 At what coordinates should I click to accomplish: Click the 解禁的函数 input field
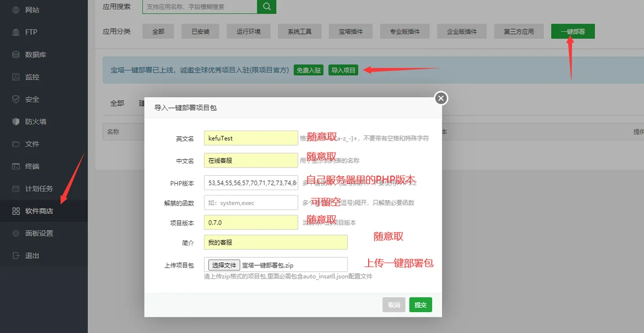coord(251,202)
